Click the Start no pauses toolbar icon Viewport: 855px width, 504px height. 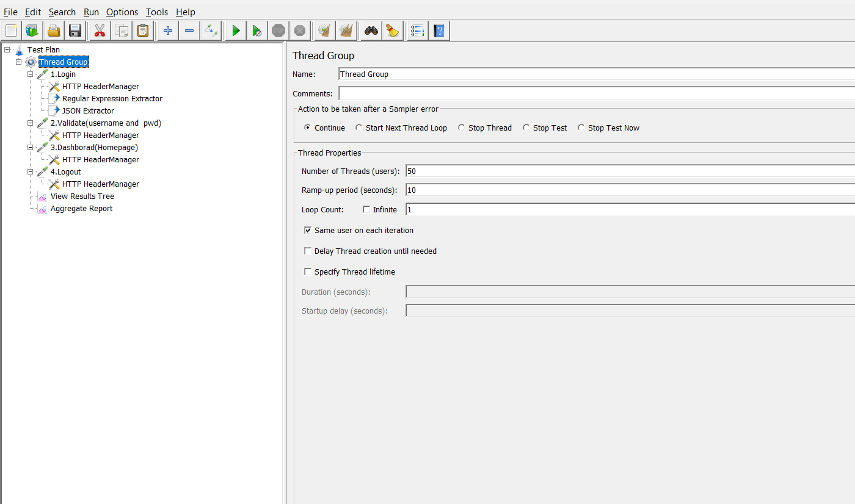(256, 30)
